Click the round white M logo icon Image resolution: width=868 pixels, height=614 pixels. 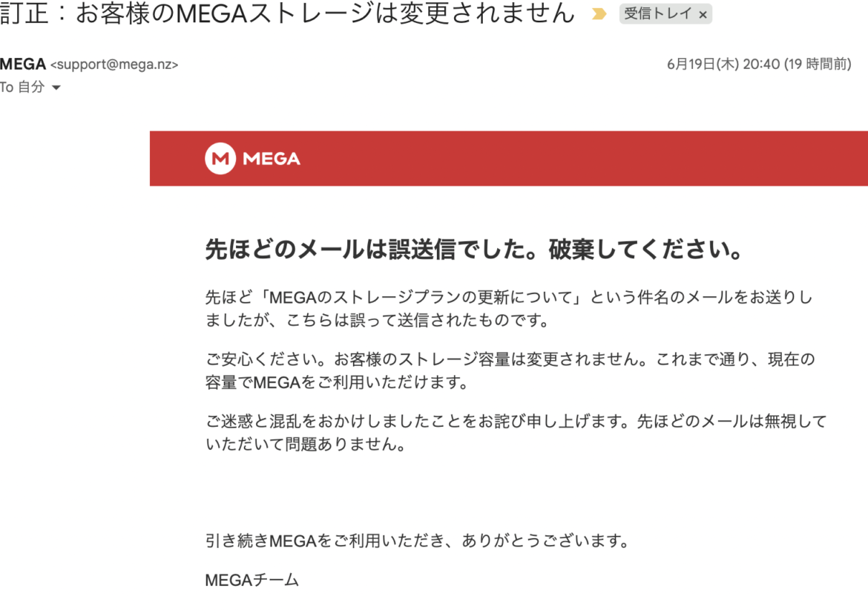click(x=220, y=158)
